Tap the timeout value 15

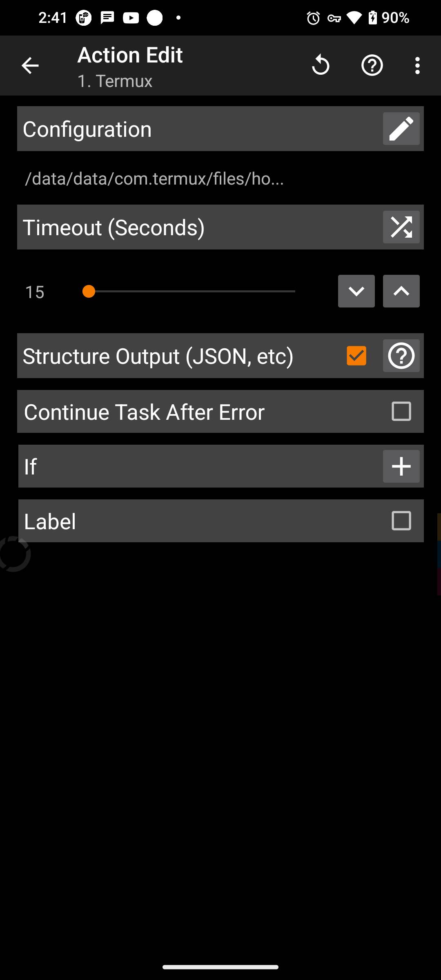coord(35,292)
